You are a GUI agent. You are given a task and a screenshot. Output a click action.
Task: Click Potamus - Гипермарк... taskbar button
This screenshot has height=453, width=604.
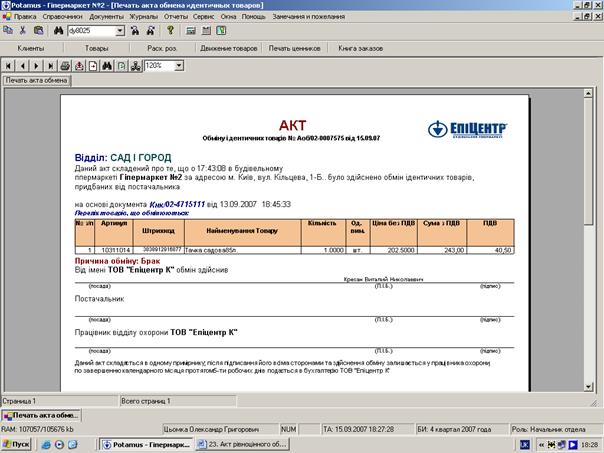click(146, 445)
